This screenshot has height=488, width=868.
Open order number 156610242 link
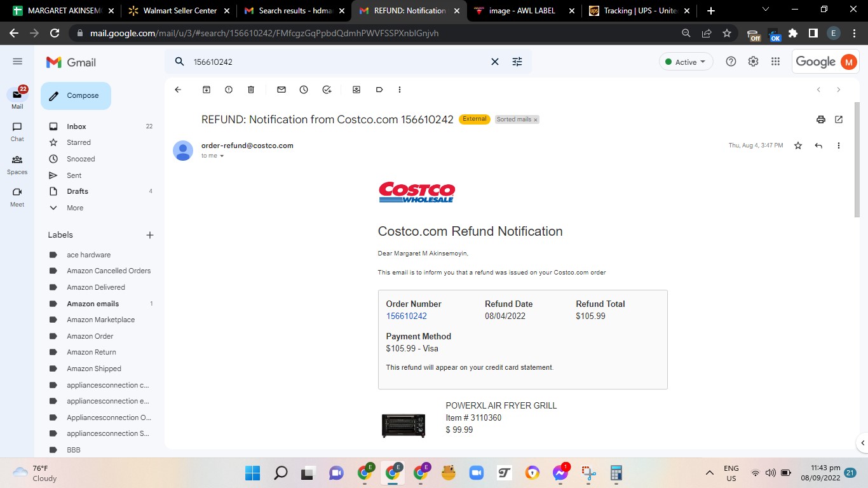pos(407,316)
